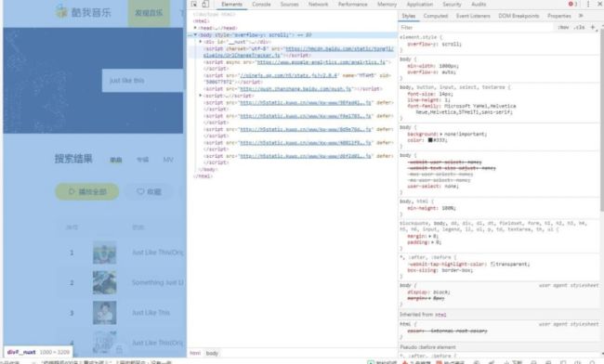Image resolution: width=604 pixels, height=364 pixels.
Task: Open the pingjs.qq.com stats.js link
Action: point(288,75)
